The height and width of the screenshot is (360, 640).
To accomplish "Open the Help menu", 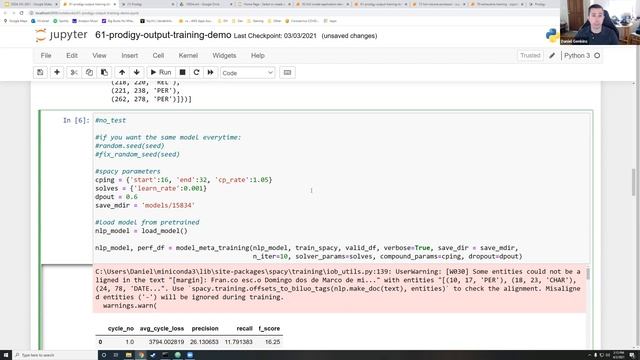I will [x=258, y=56].
